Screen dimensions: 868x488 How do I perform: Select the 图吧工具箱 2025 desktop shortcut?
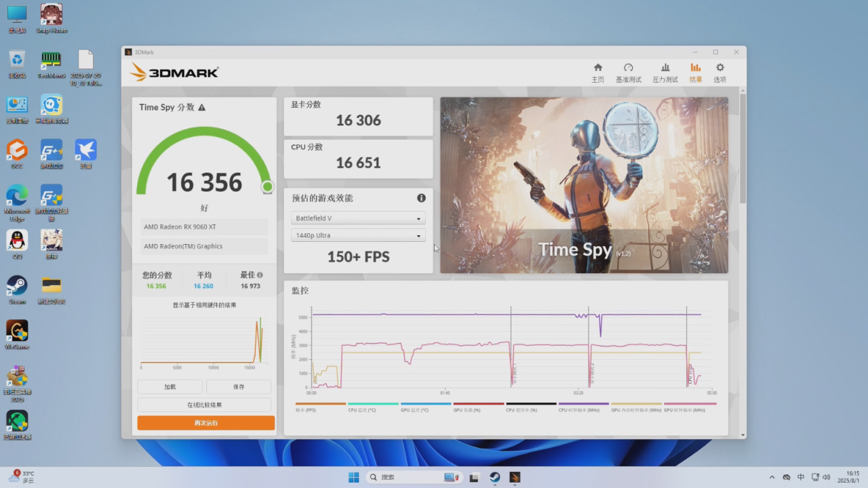17,384
